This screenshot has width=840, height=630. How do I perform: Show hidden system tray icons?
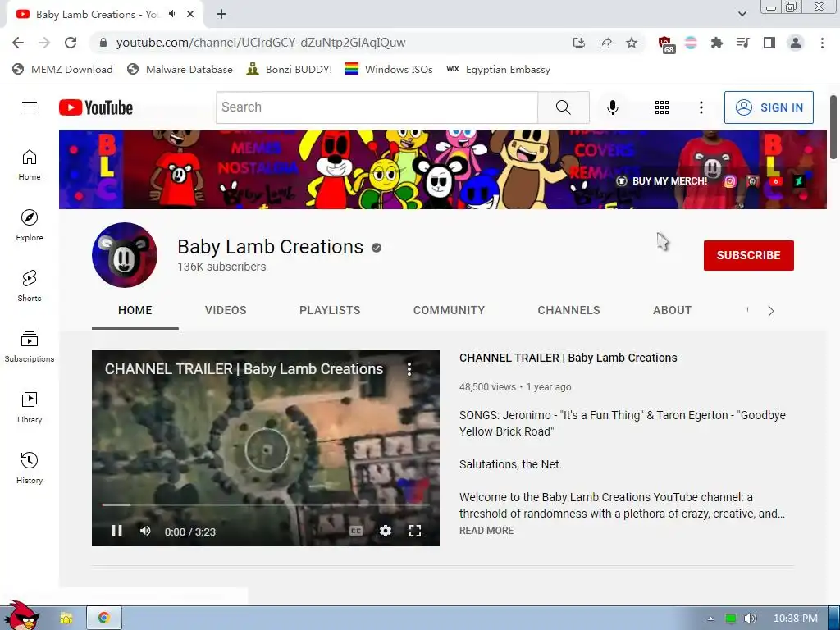tap(710, 619)
